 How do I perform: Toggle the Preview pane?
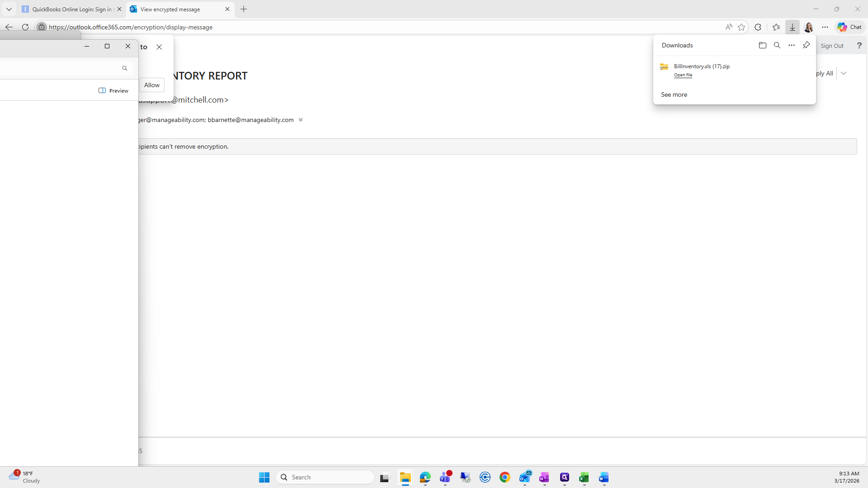113,90
